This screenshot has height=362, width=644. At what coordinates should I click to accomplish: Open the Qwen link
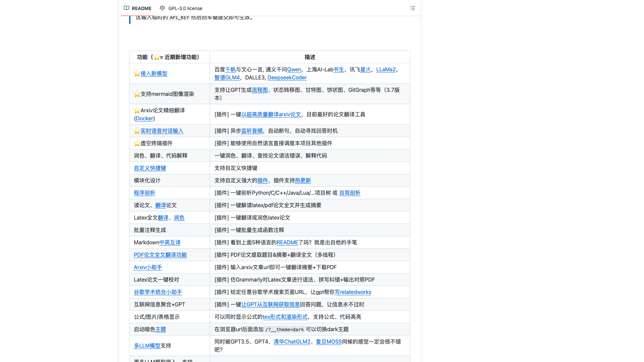[294, 69]
